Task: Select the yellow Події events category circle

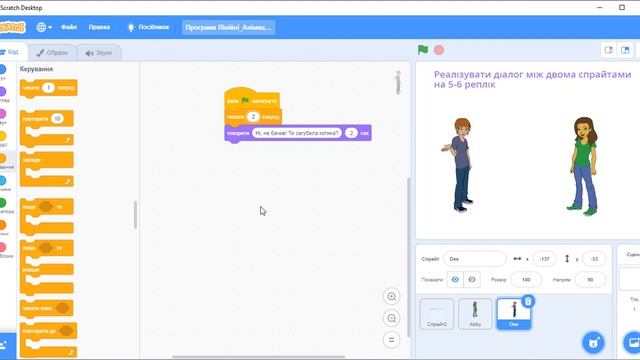Action: click(x=3, y=136)
